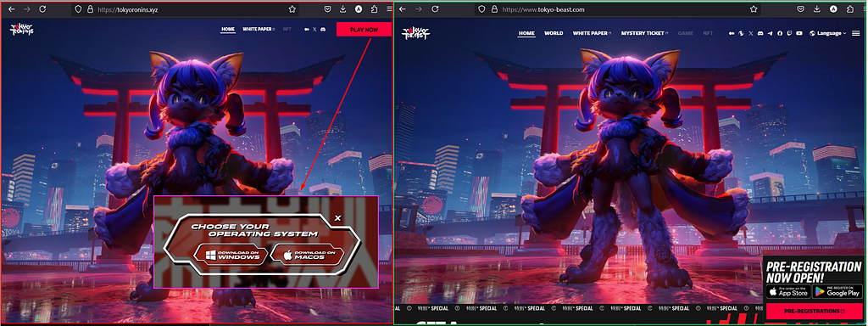868x326 pixels.
Task: Bookmark the tokyo-beast.com page with the star
Action: (754, 9)
